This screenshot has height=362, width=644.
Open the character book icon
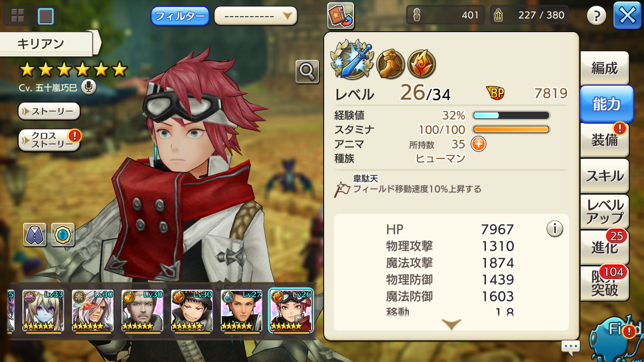[340, 16]
